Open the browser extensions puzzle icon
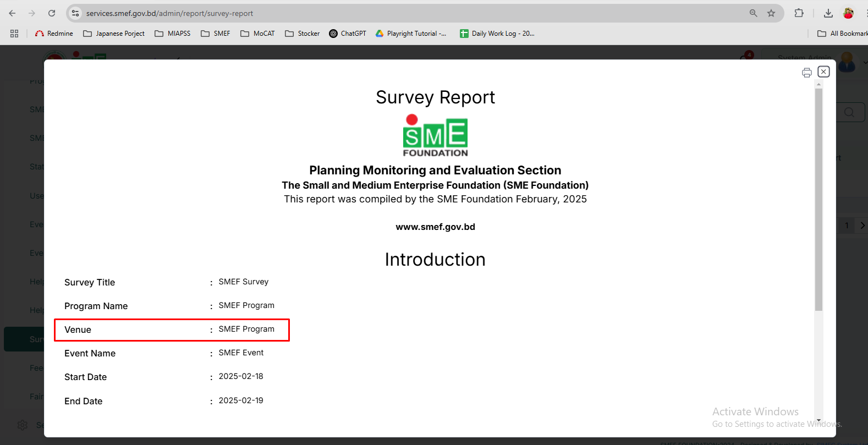868x445 pixels. click(799, 13)
